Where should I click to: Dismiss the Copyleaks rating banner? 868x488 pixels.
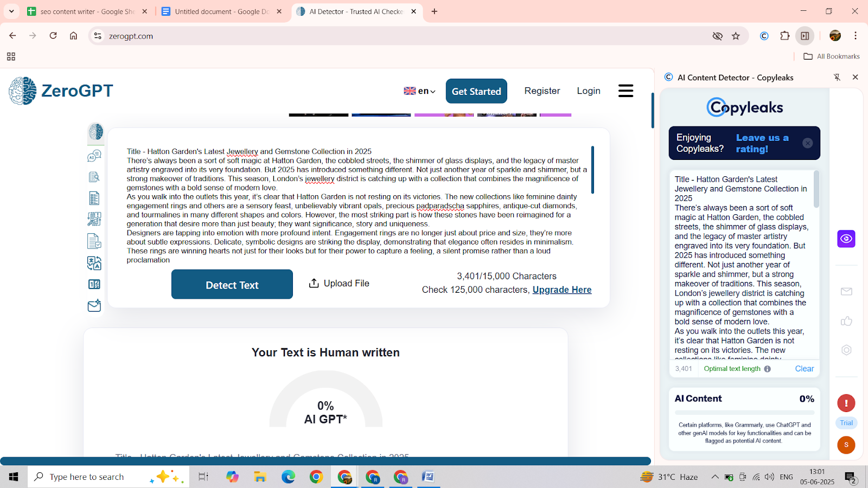pos(808,143)
